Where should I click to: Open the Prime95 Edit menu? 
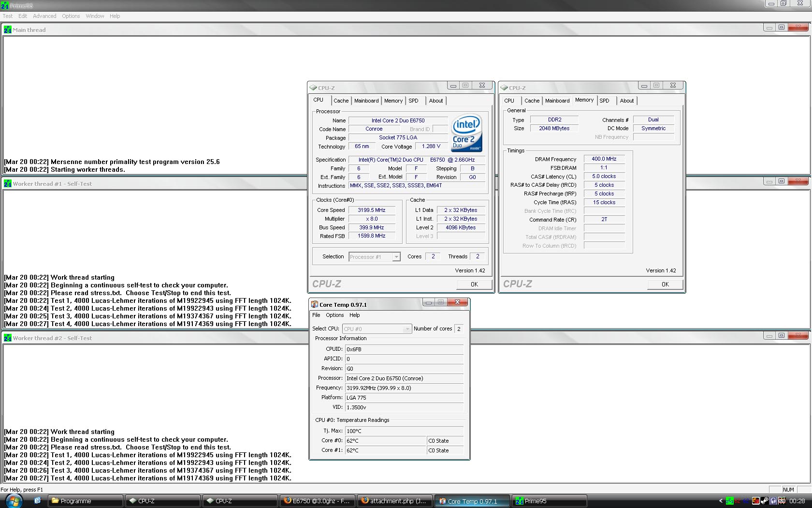point(23,16)
